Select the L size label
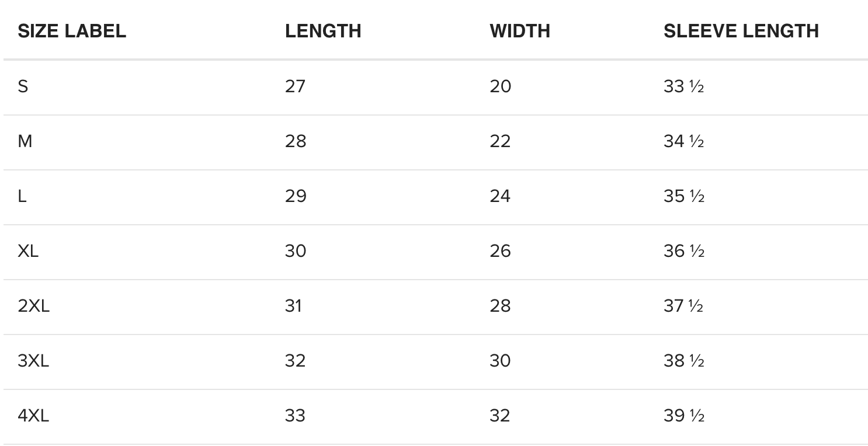 click(22, 196)
